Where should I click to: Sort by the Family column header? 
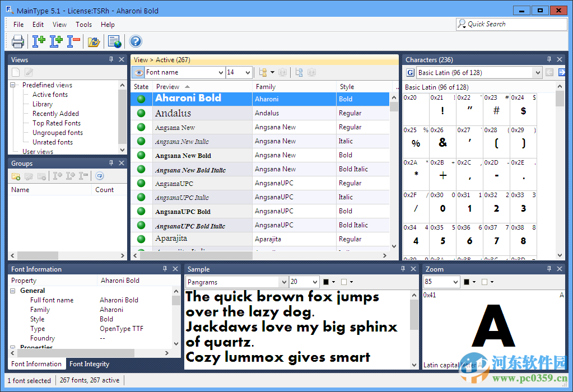[294, 87]
